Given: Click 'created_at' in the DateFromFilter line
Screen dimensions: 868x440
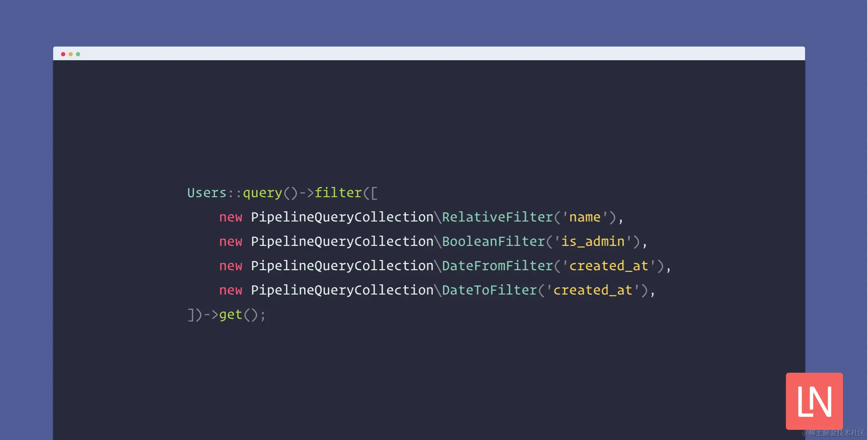Looking at the screenshot, I should tap(608, 266).
